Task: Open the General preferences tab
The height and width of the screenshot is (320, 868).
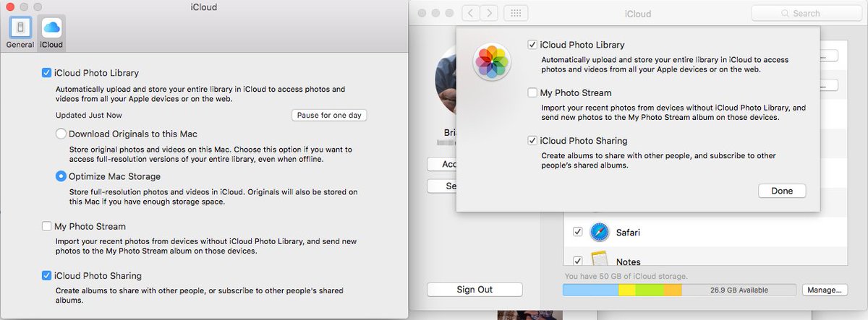Action: [20, 33]
